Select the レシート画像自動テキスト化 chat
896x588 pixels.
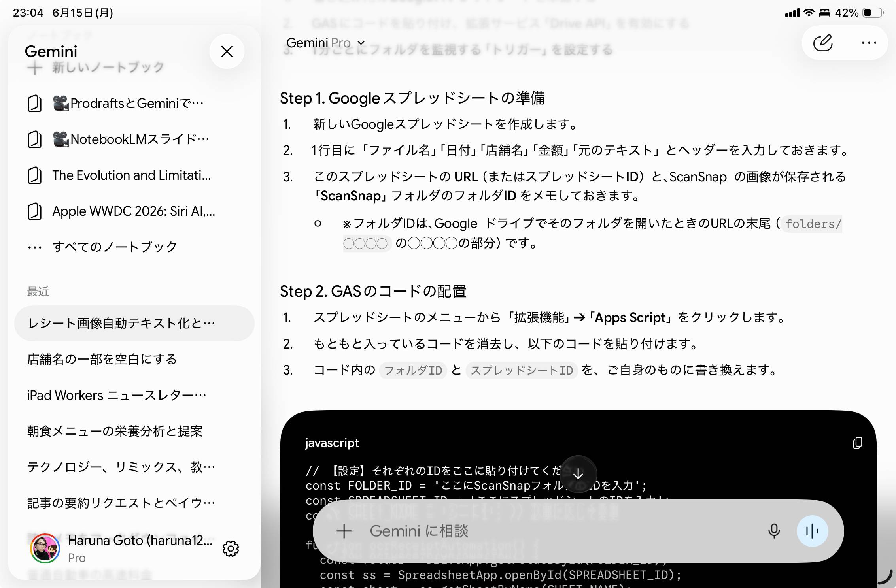pyautogui.click(x=134, y=323)
